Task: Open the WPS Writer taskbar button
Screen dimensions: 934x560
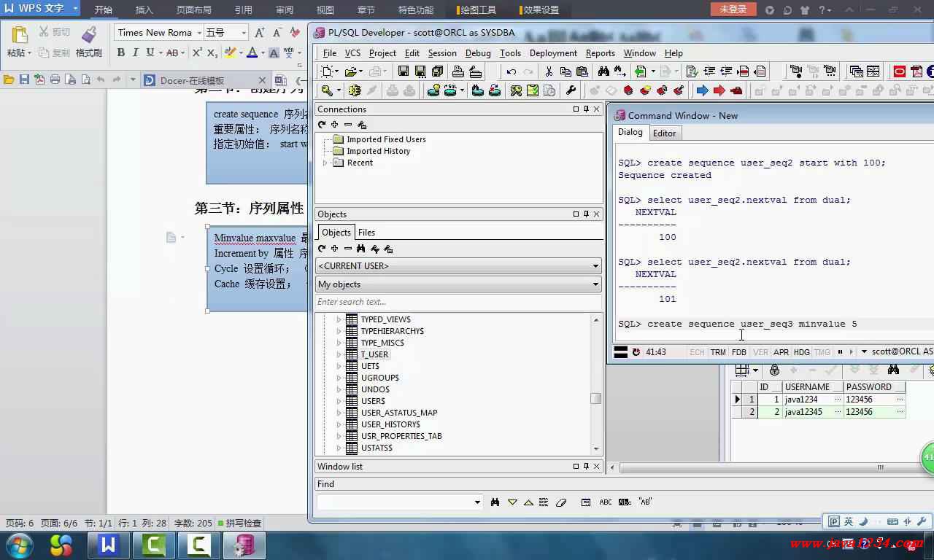Action: [109, 545]
